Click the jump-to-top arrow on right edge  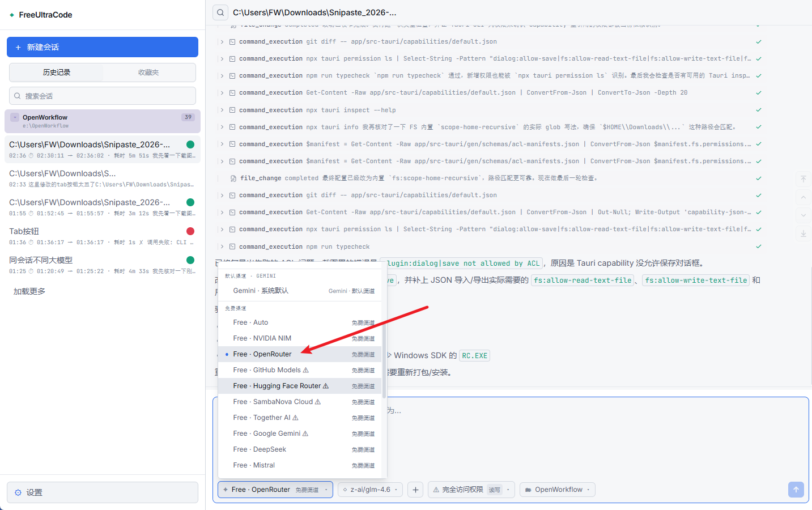point(804,179)
